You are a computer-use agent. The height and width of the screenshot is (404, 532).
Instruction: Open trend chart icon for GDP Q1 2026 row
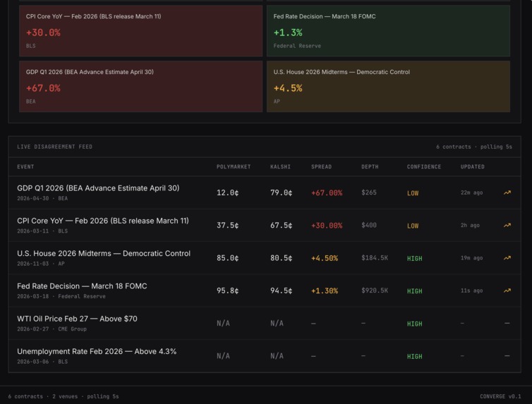point(507,192)
